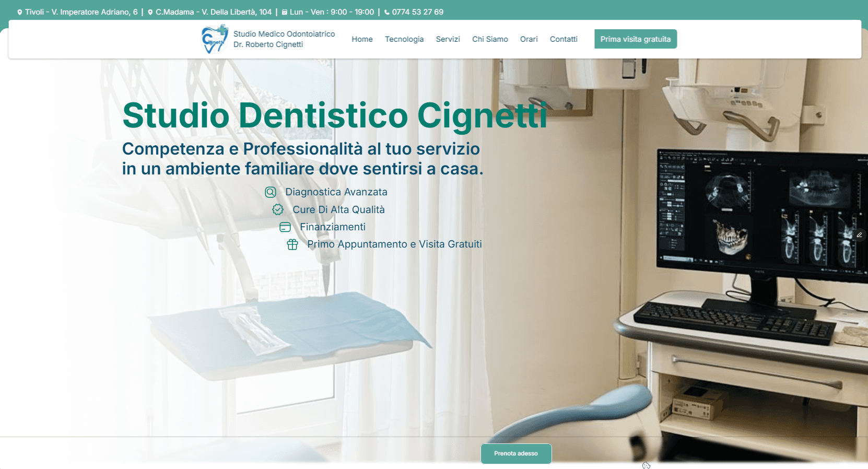Click Studio Medico Odontoiatrico site title
Viewport: 868px width, 469px height.
pos(284,34)
